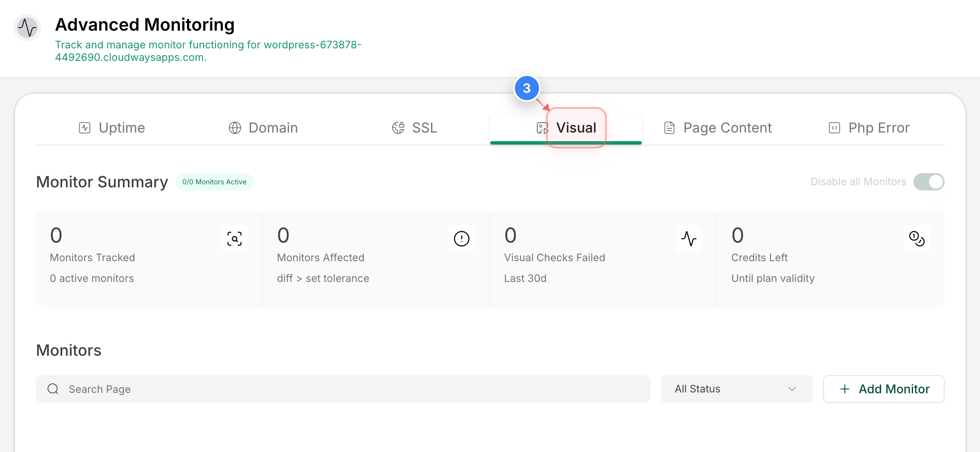
Task: Open the Page Content tab
Action: click(x=717, y=128)
